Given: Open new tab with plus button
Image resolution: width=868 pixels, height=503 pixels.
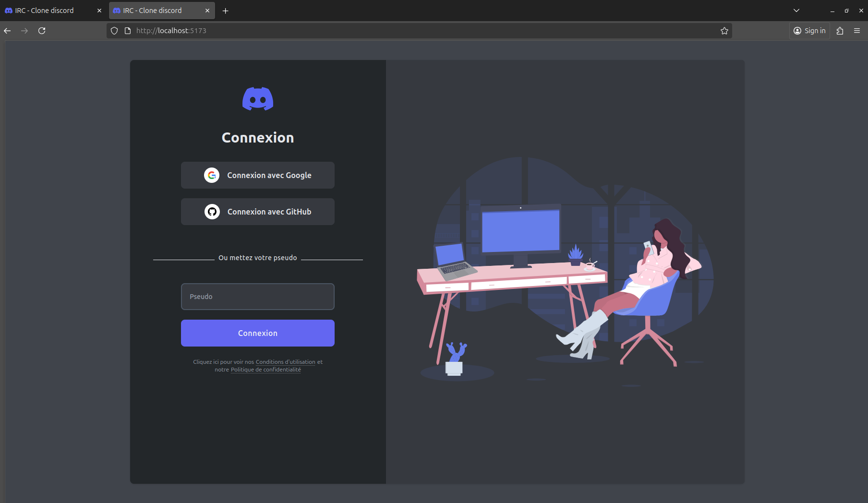Looking at the screenshot, I should pyautogui.click(x=225, y=11).
